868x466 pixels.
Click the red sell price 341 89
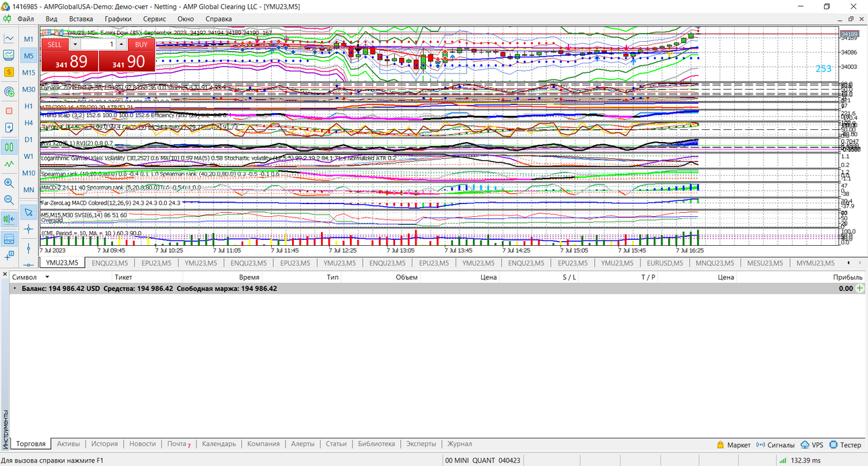[x=70, y=62]
